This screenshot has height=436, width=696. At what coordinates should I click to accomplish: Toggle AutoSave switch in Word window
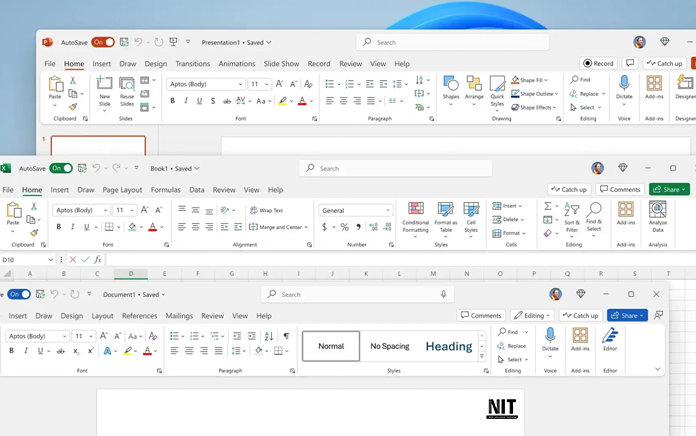[x=19, y=294]
